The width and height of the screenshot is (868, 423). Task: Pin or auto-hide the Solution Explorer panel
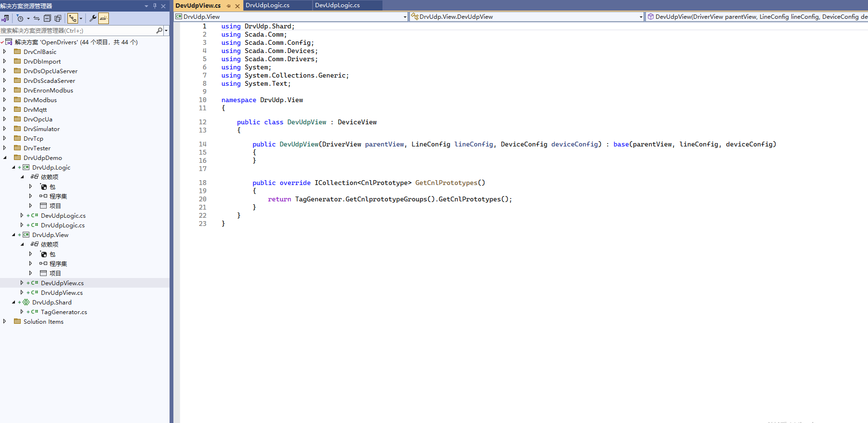pyautogui.click(x=155, y=6)
